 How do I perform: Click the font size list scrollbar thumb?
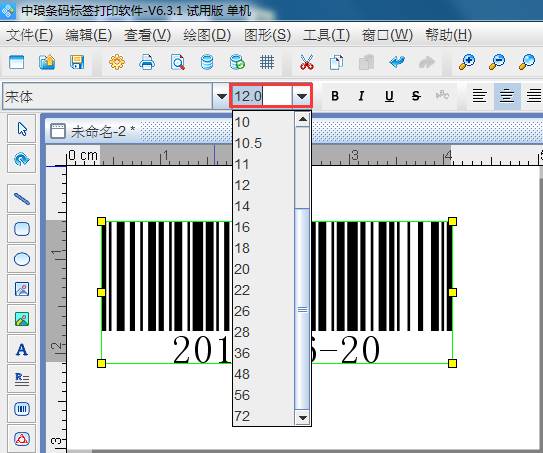pyautogui.click(x=303, y=309)
